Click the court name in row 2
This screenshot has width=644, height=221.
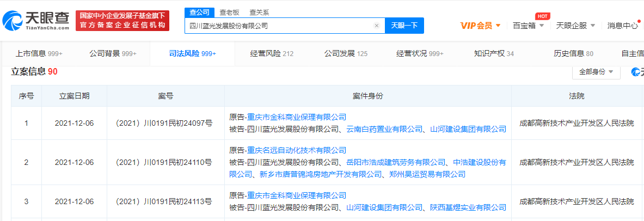[576, 162]
